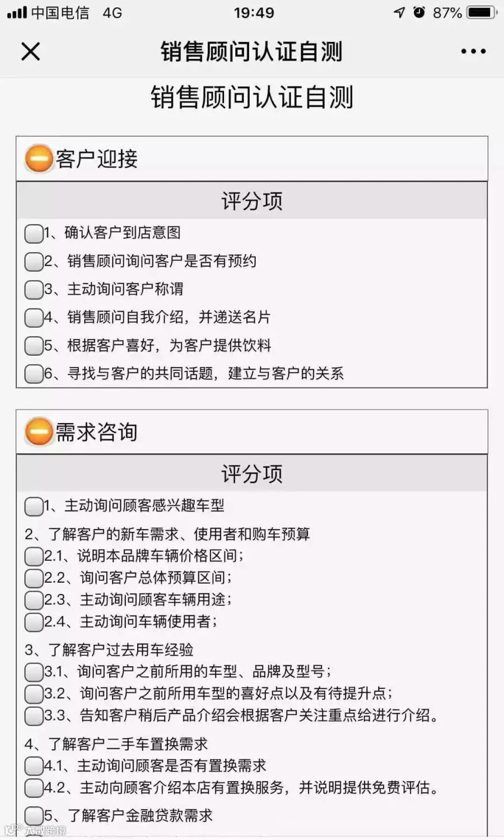Tap the battery icon in status bar
The image size is (504, 840).
point(482,12)
